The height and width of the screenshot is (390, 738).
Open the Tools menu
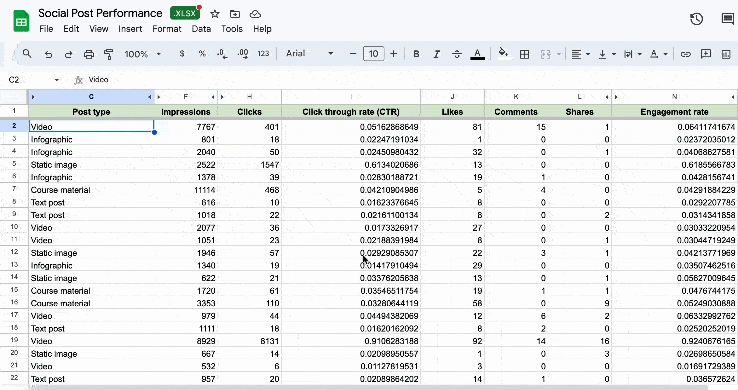coord(232,29)
